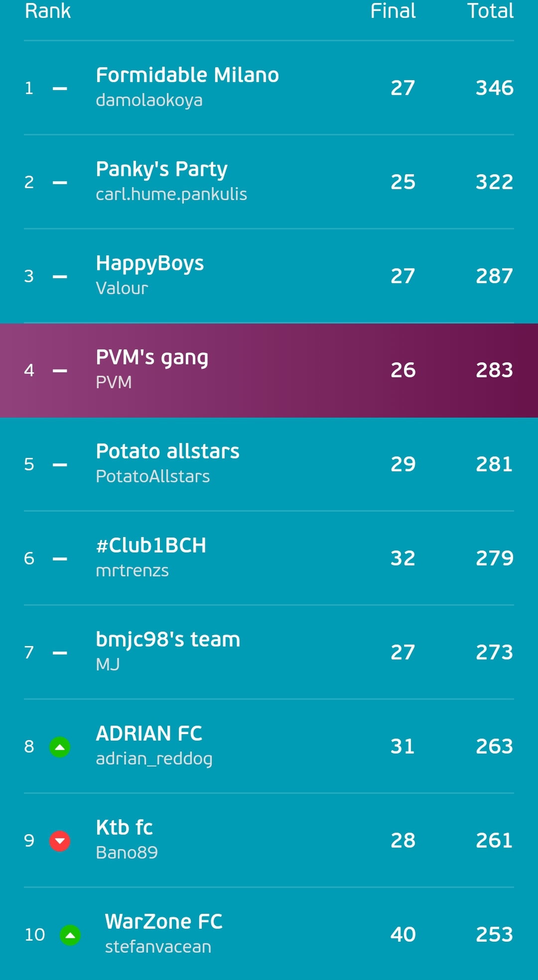Tap the Ktb fc team name
This screenshot has height=980, width=538.
click(124, 827)
